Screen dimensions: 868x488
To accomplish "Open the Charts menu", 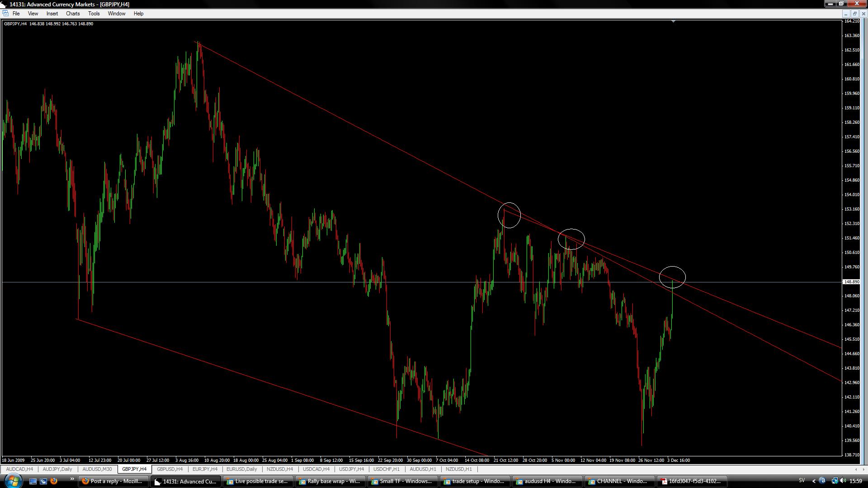I will [72, 14].
